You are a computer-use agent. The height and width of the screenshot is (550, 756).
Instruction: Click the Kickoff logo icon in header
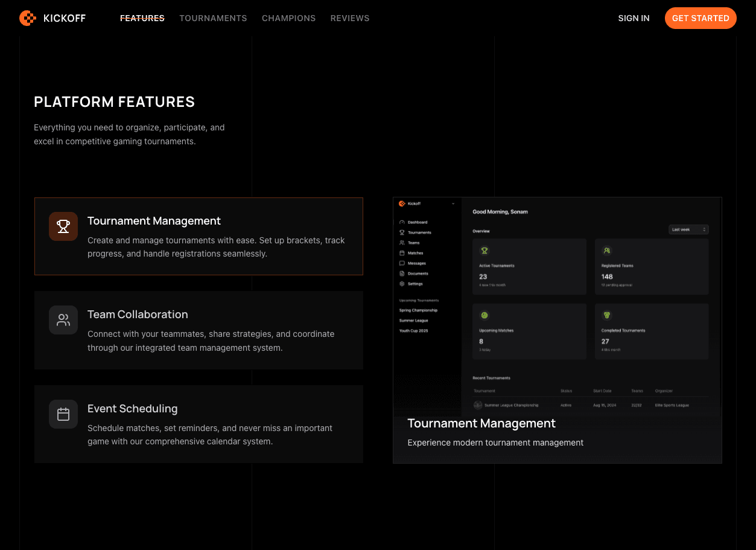28,18
